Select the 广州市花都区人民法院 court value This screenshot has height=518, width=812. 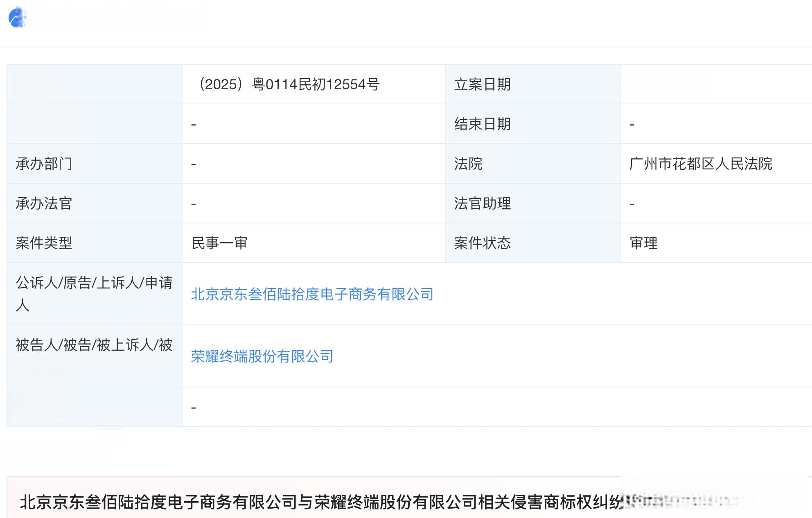tap(701, 164)
